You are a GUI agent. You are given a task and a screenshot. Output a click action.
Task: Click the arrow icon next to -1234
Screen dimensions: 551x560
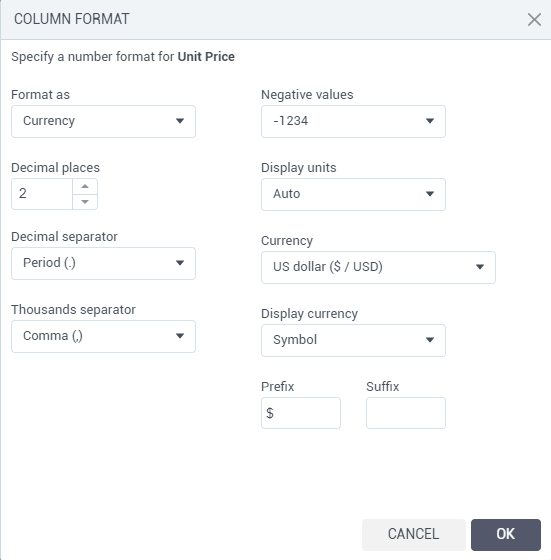pos(430,121)
